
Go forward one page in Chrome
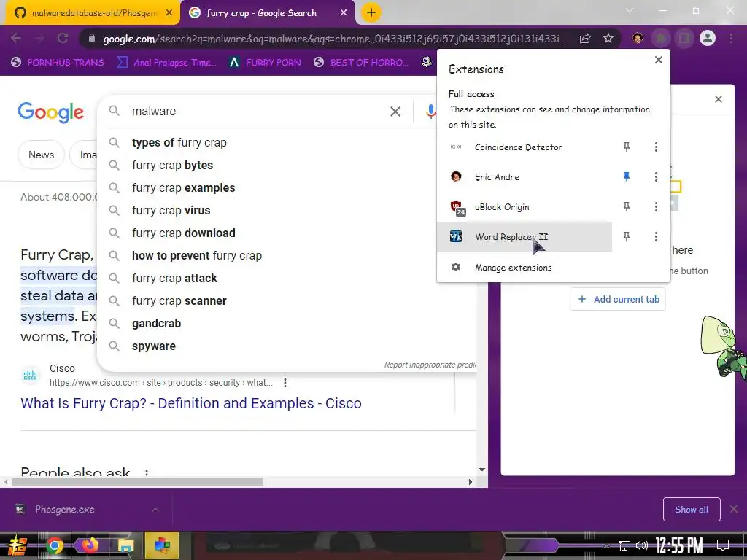pos(39,38)
